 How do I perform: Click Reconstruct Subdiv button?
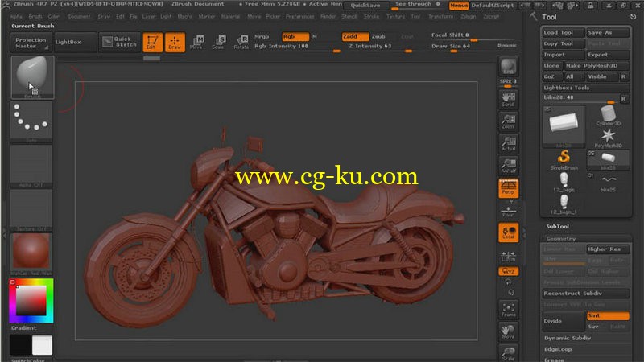[x=585, y=294]
